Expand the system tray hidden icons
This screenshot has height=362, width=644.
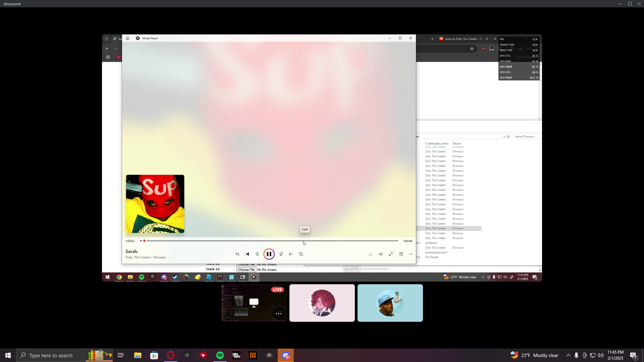[x=568, y=355]
